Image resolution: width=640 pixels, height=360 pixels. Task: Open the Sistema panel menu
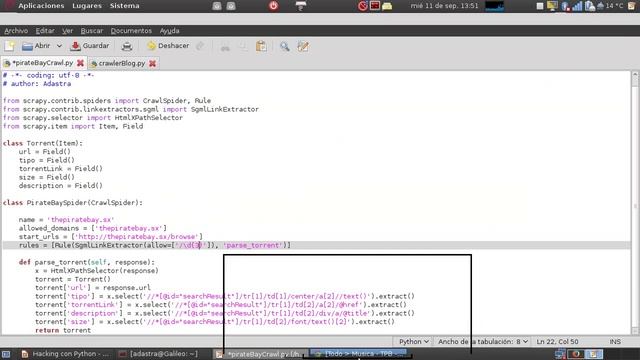124,6
